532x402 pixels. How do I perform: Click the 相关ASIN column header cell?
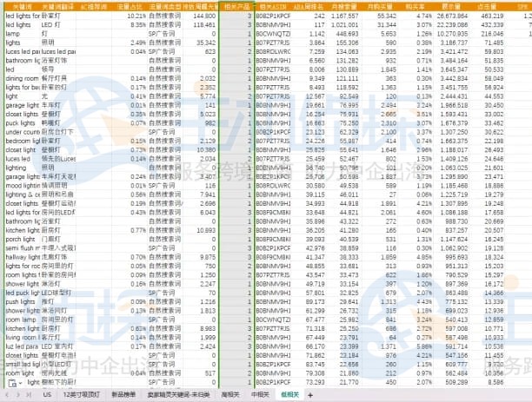click(x=273, y=6)
